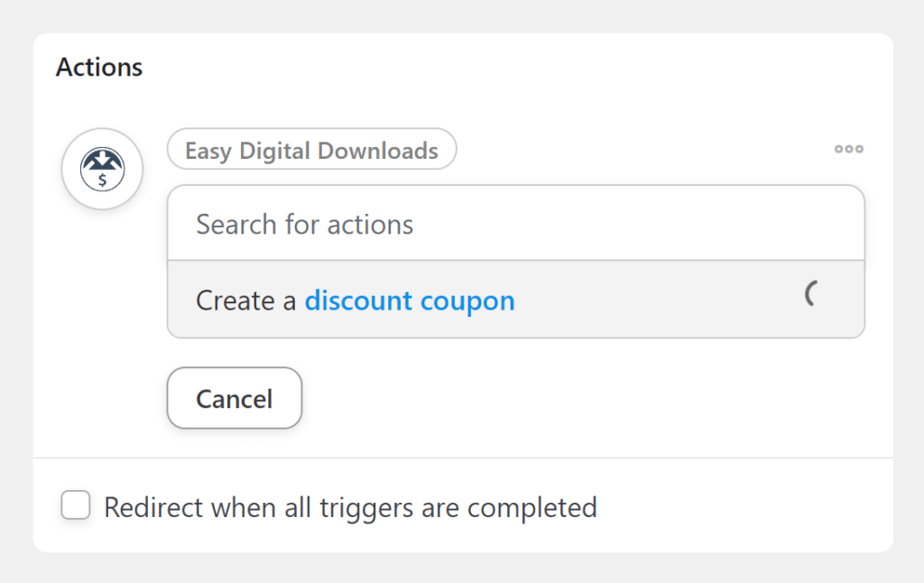Place cursor in the action search box

[515, 224]
